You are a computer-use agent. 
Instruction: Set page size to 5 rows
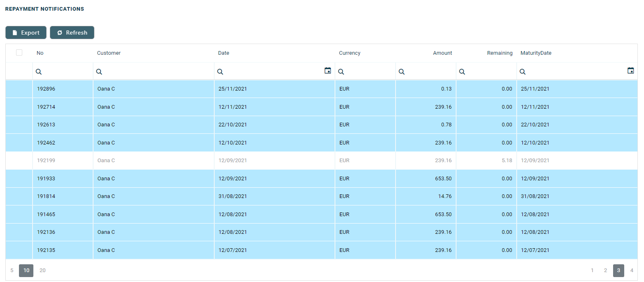[x=12, y=270]
